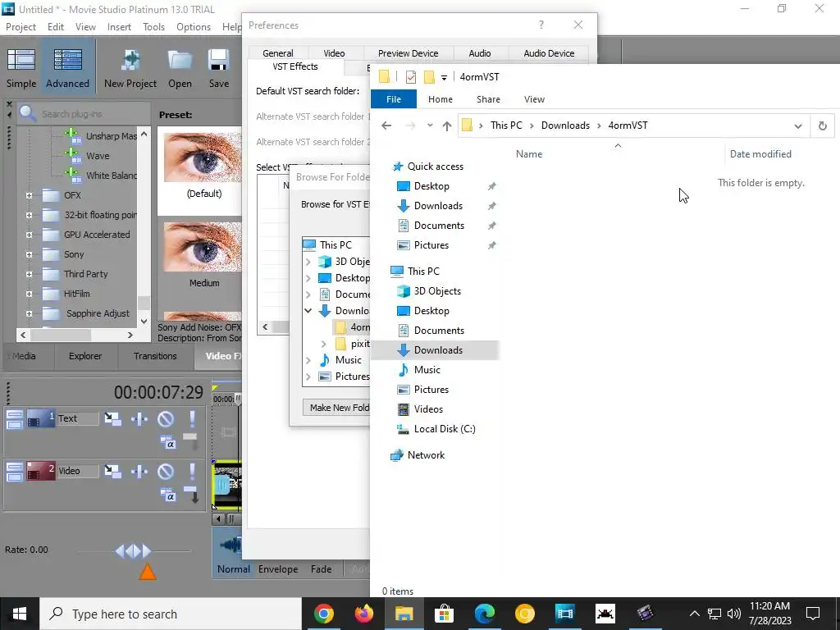
Task: Open a file with the Open toolbar icon
Action: (180, 68)
